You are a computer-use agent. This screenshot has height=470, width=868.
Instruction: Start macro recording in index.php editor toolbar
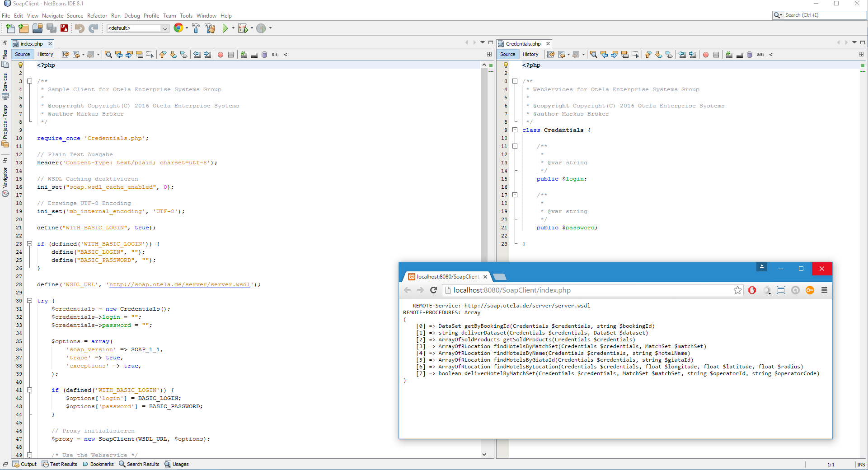point(221,54)
